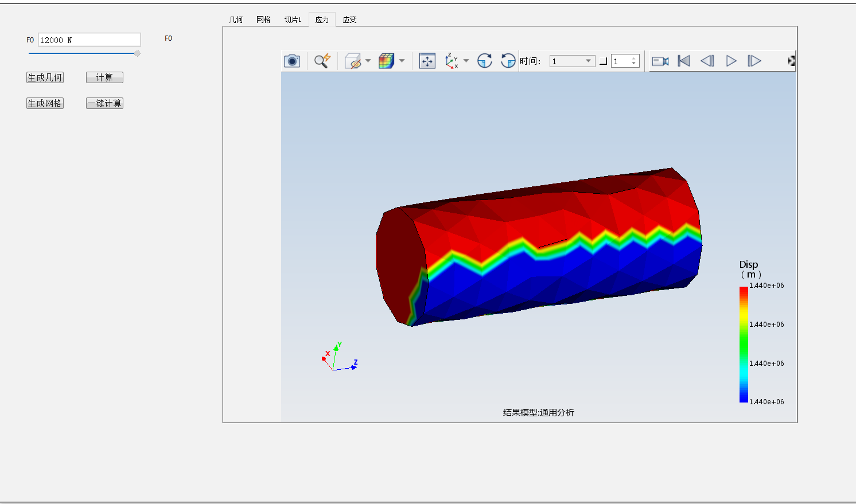This screenshot has height=504, width=856.
Task: Play the animation
Action: (732, 61)
